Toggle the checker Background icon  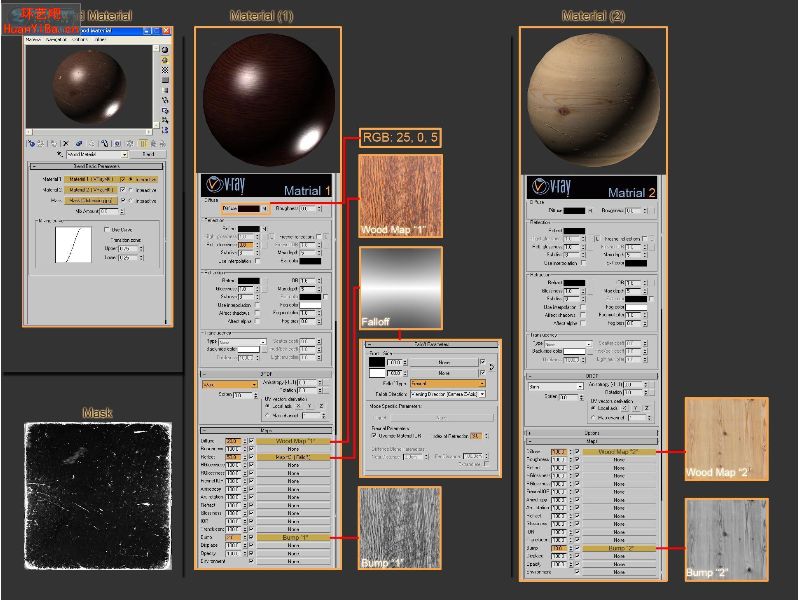tap(165, 70)
